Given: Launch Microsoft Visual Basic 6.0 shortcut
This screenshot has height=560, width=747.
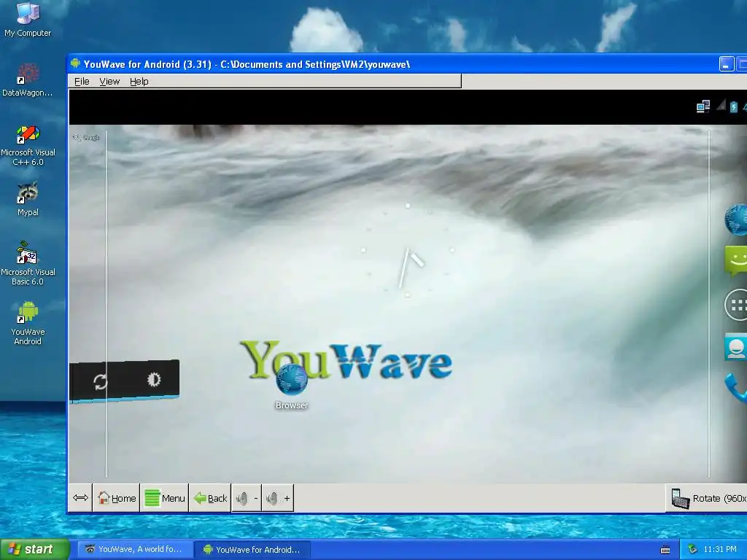Looking at the screenshot, I should click(28, 264).
